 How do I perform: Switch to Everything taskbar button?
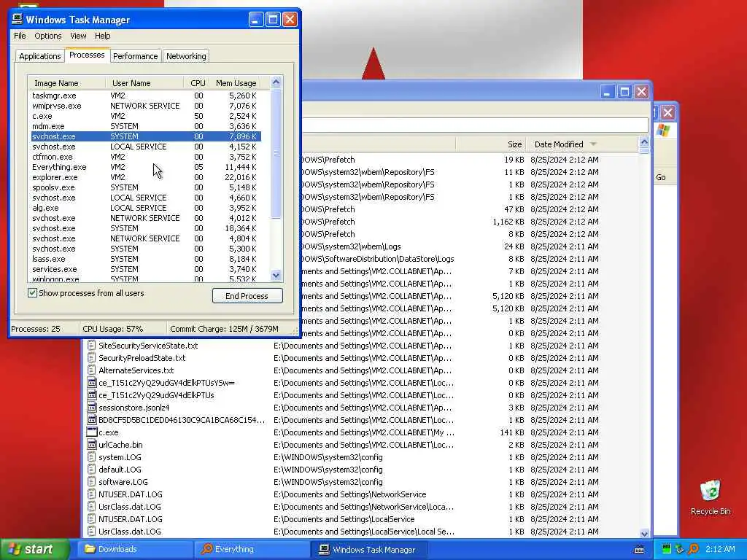click(252, 550)
